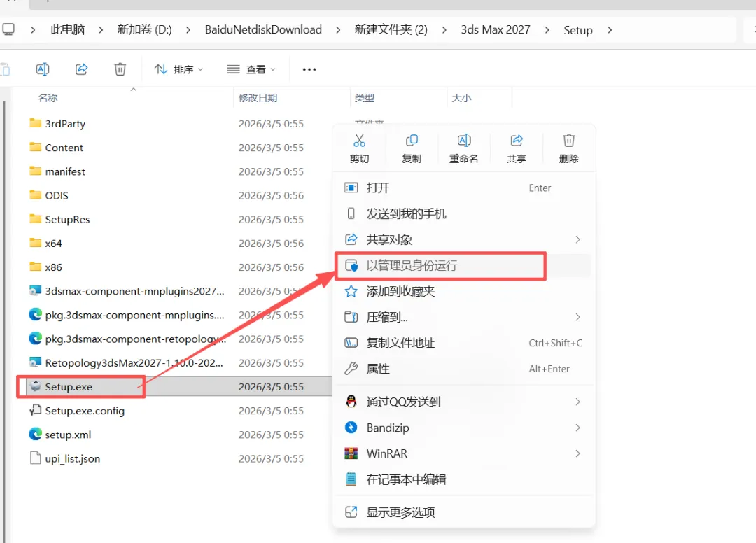Click the x64 folder icon

click(35, 243)
